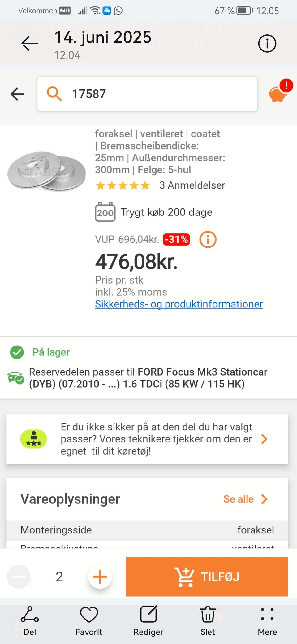Tap the back arrow beside the search field
Viewport: 297px width, 644px height.
17,94
